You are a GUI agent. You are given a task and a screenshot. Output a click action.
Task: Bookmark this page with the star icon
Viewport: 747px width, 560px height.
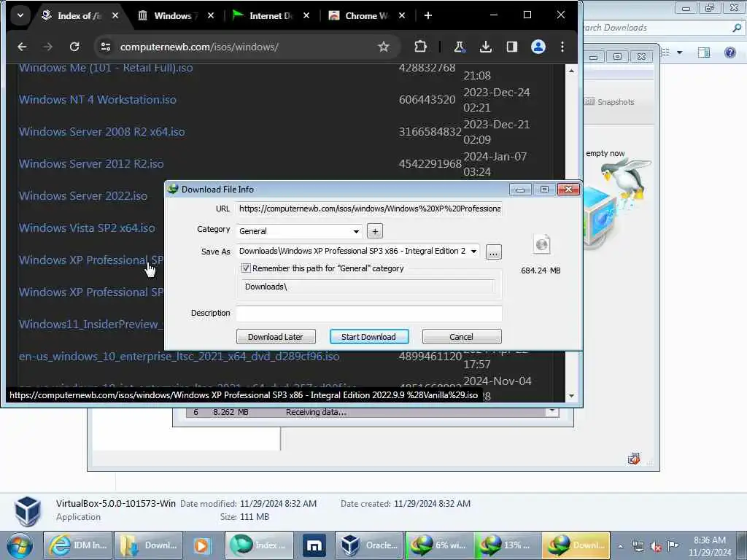click(384, 47)
